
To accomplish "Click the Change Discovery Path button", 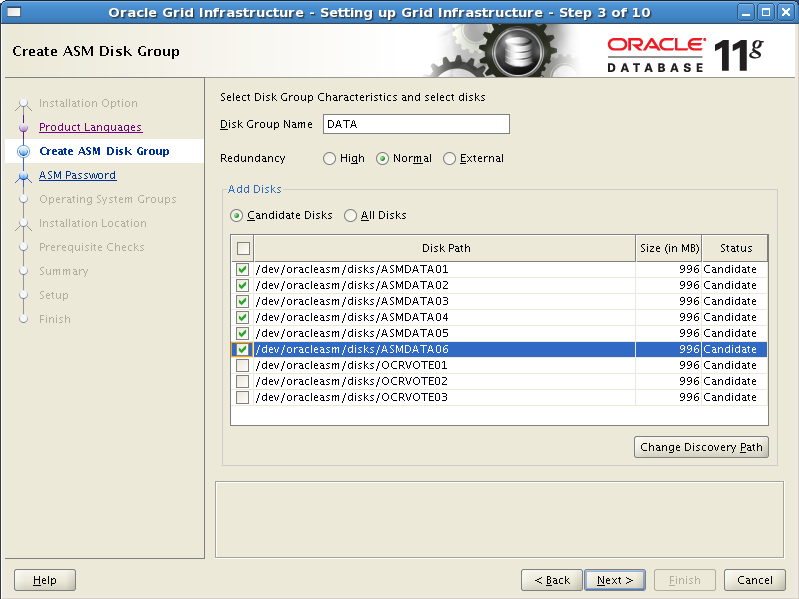I will pyautogui.click(x=701, y=447).
